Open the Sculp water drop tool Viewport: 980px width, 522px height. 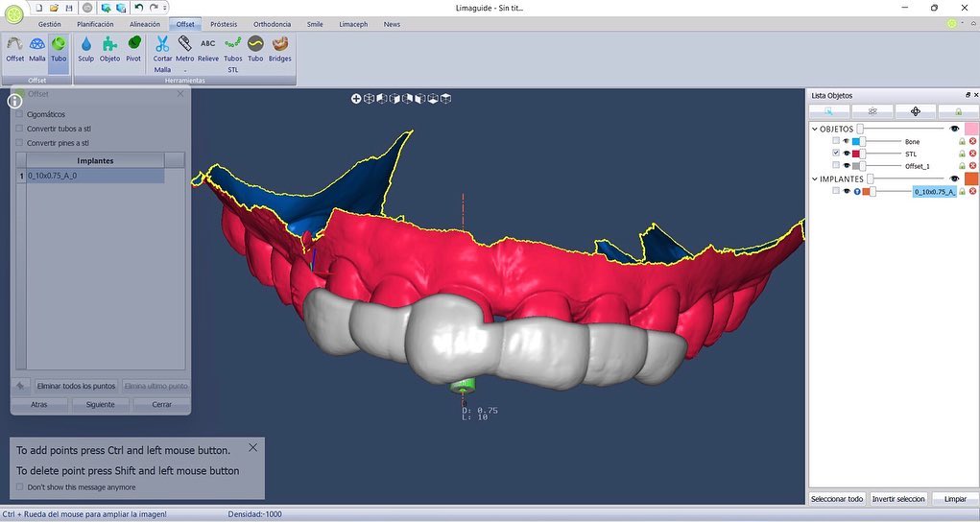85,49
